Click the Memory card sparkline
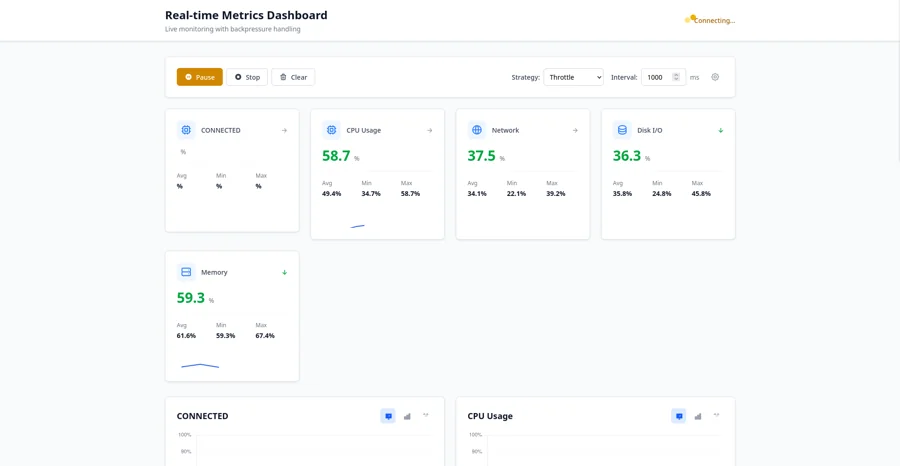The image size is (900, 466). click(x=200, y=366)
